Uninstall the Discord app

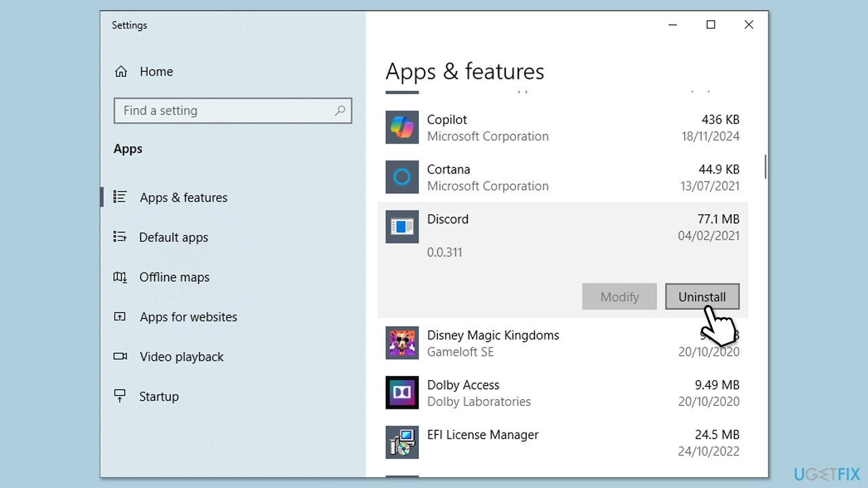point(702,297)
